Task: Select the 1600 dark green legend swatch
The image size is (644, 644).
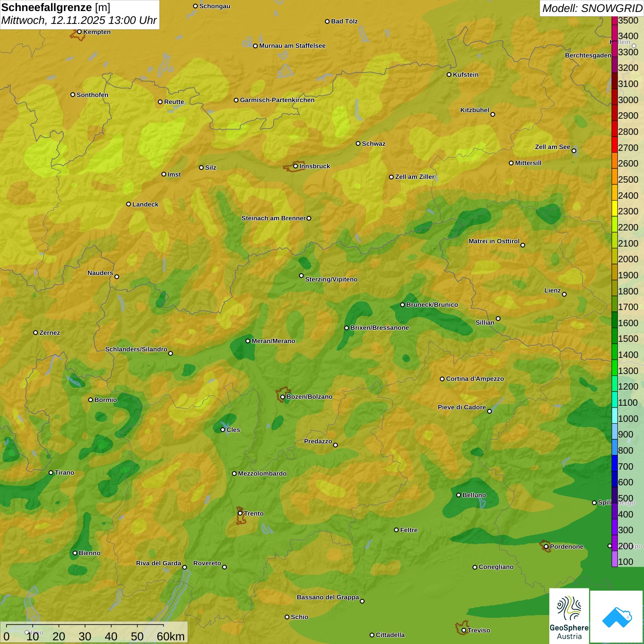Action: pos(614,320)
